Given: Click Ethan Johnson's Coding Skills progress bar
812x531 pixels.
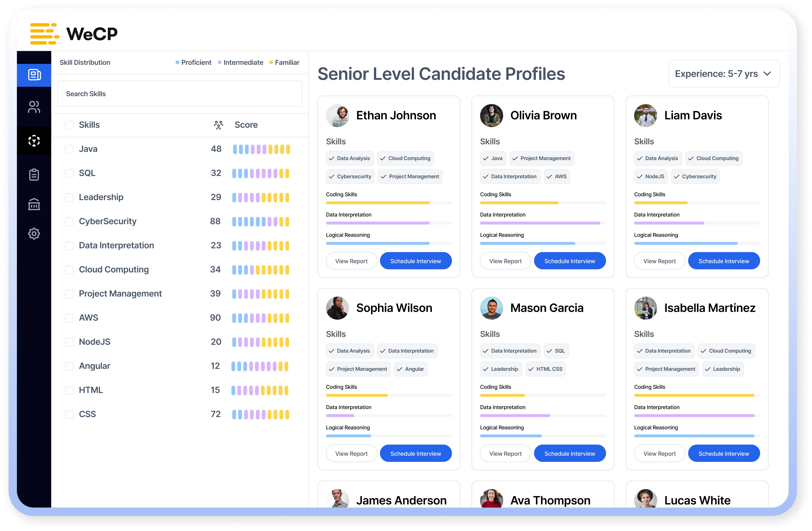Looking at the screenshot, I should tap(389, 203).
